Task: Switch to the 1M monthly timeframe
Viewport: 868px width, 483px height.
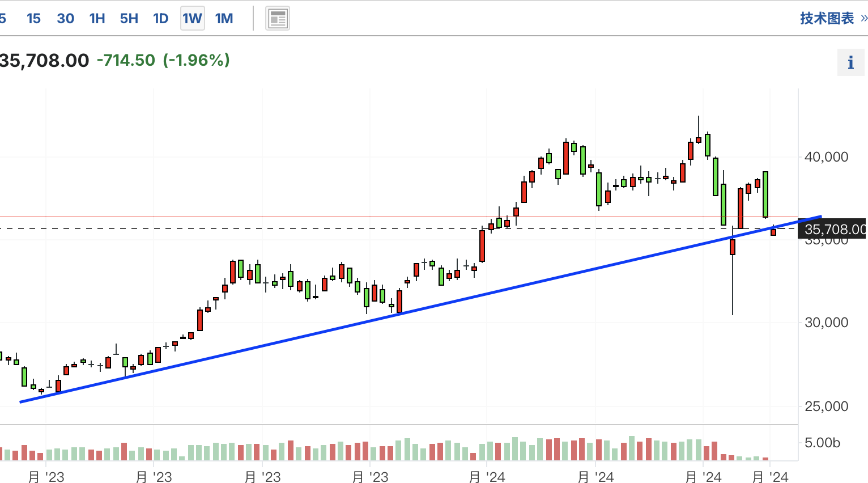Action: coord(224,19)
